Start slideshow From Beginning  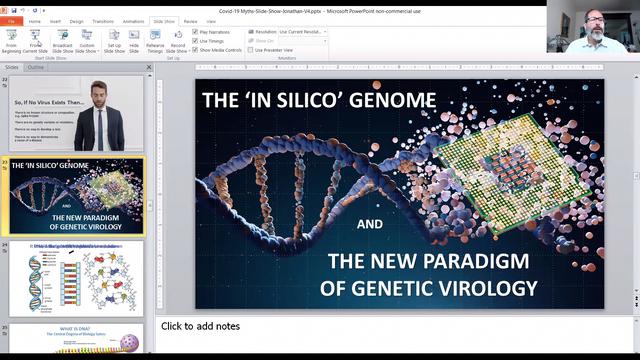point(11,41)
